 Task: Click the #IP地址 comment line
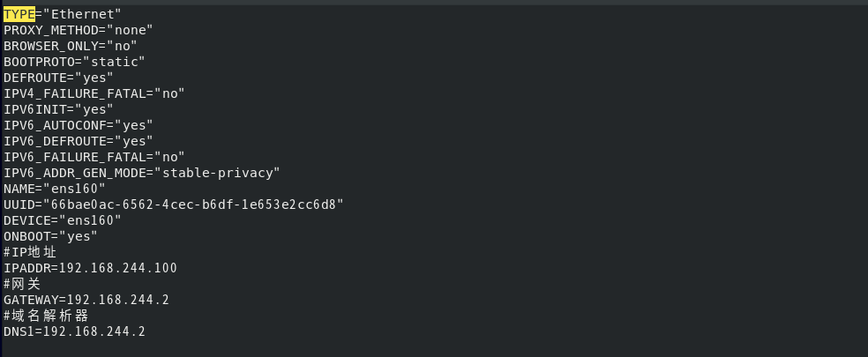(x=30, y=252)
